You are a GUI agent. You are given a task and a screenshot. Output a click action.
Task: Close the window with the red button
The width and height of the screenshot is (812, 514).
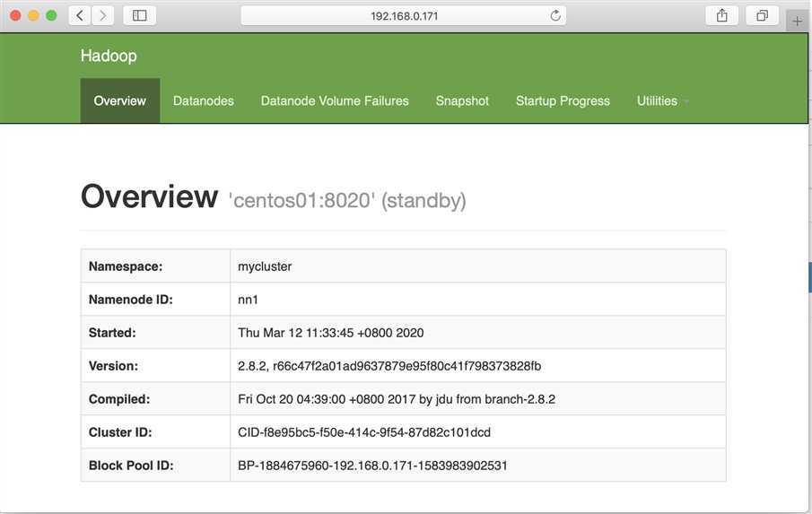click(x=15, y=15)
